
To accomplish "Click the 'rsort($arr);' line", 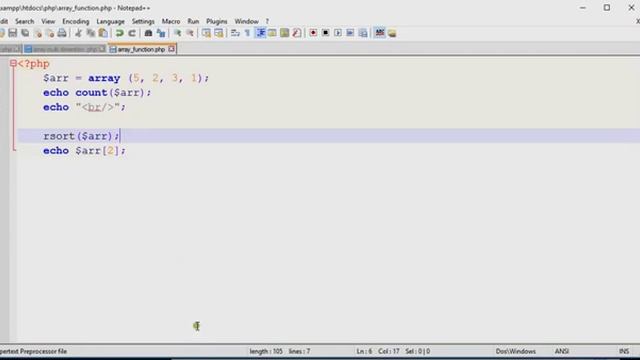I will [x=81, y=136].
